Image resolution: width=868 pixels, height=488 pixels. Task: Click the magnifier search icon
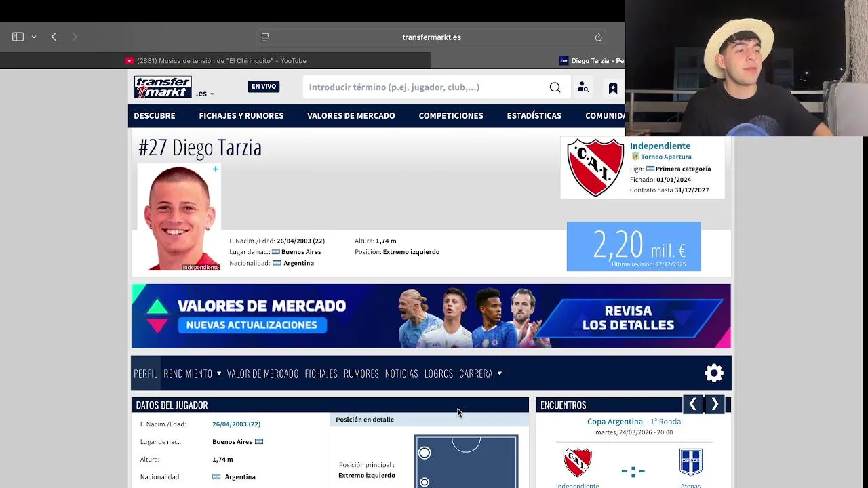(x=555, y=87)
